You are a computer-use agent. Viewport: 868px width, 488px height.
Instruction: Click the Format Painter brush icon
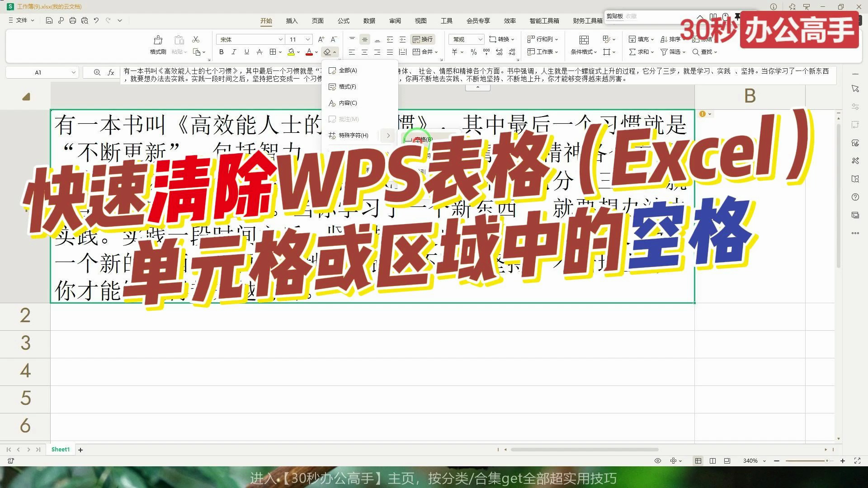click(x=158, y=40)
